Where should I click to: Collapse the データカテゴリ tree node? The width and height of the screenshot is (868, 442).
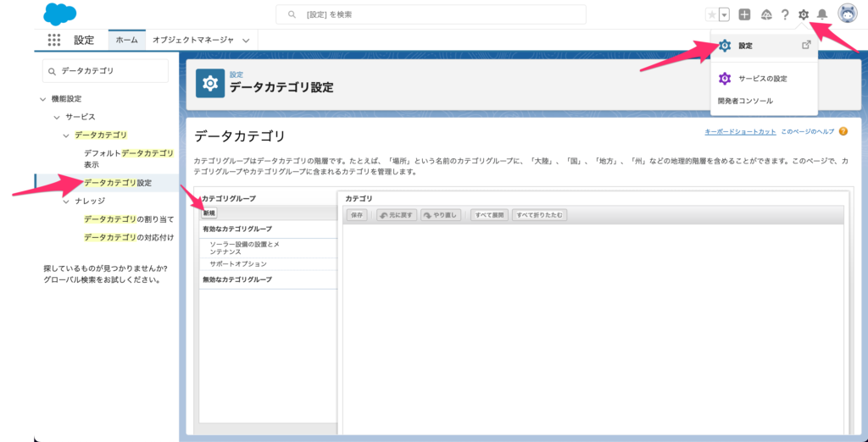coord(66,135)
